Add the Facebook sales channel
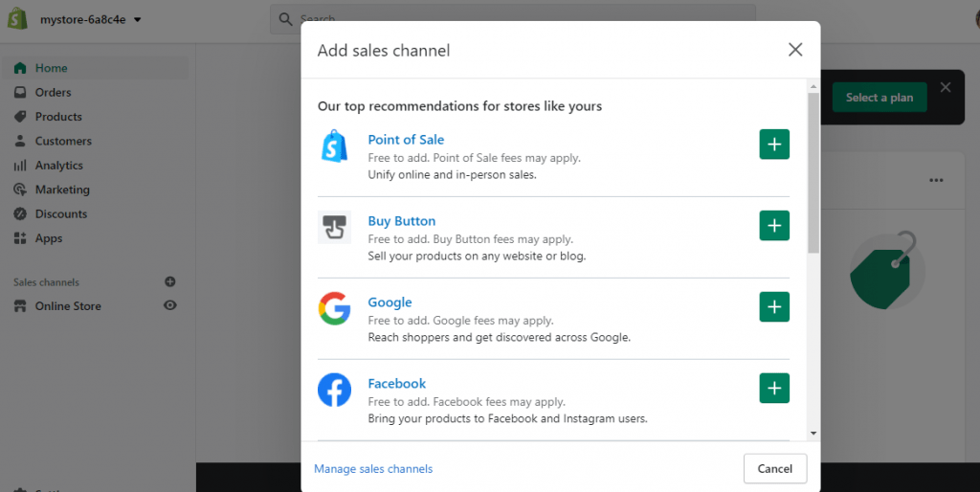Image resolution: width=980 pixels, height=492 pixels. [x=774, y=389]
